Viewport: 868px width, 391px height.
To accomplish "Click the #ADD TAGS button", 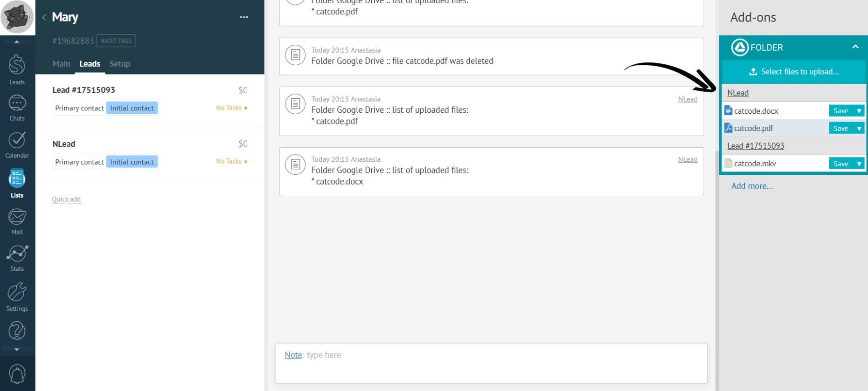I will (116, 41).
